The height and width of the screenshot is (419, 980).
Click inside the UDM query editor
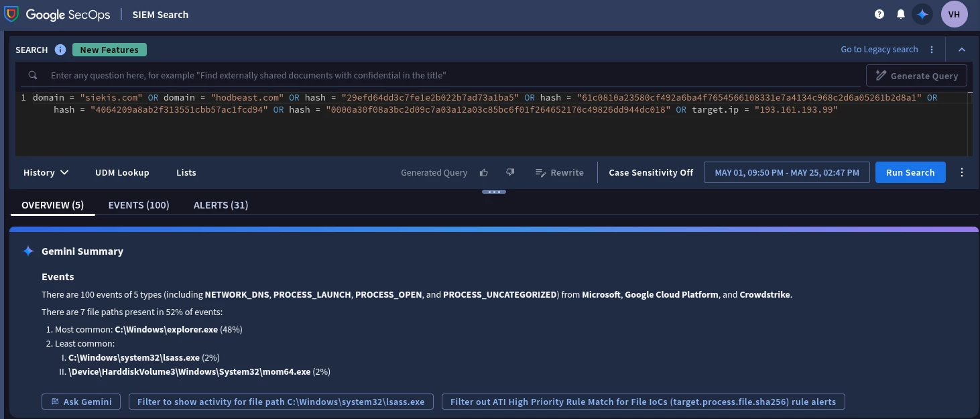493,124
